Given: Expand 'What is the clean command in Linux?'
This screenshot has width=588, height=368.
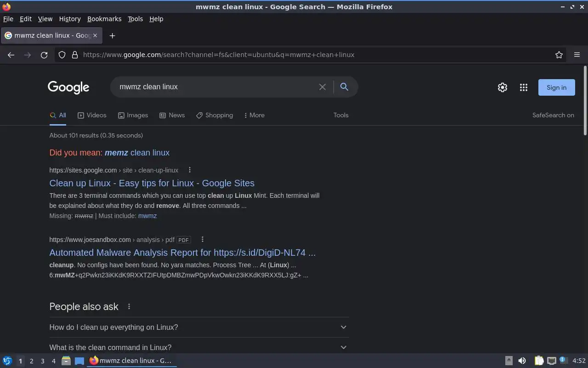Looking at the screenshot, I should click(199, 347).
